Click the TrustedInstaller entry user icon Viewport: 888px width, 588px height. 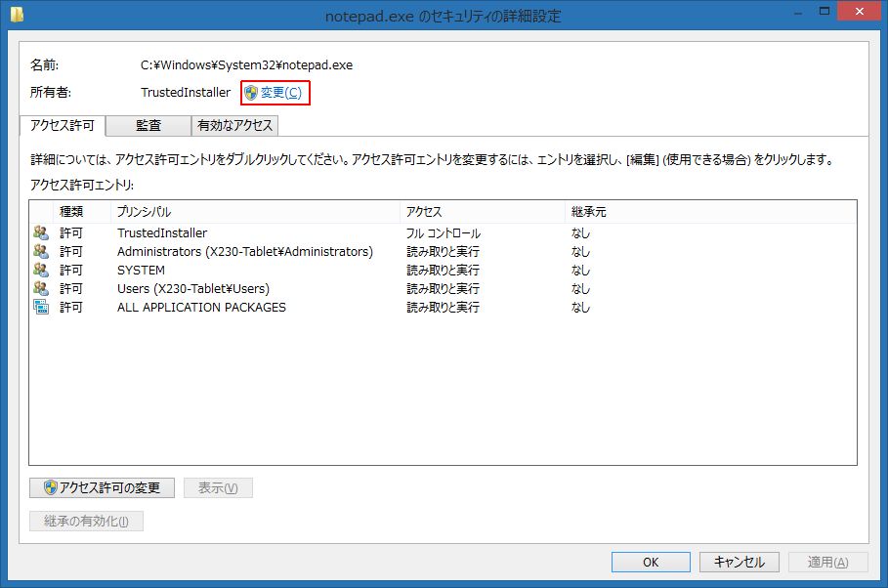(41, 233)
